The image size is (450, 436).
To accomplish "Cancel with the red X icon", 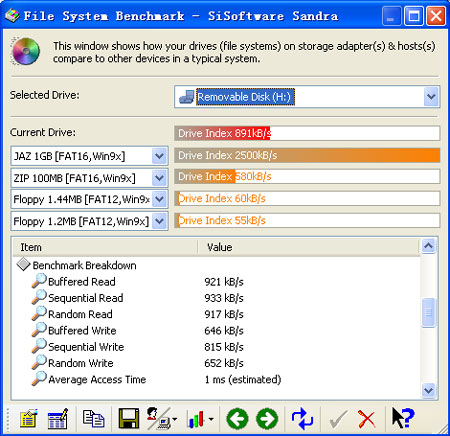I will pos(367,419).
